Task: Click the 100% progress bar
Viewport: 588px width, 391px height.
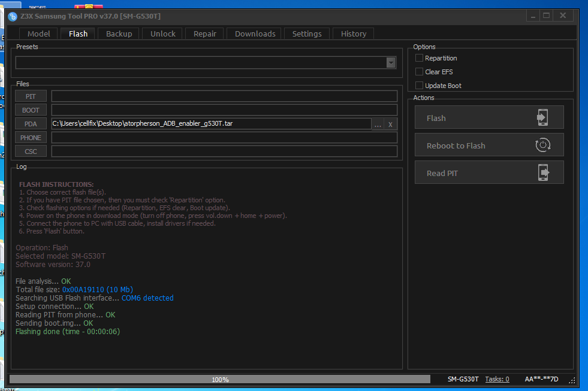Action: click(220, 380)
